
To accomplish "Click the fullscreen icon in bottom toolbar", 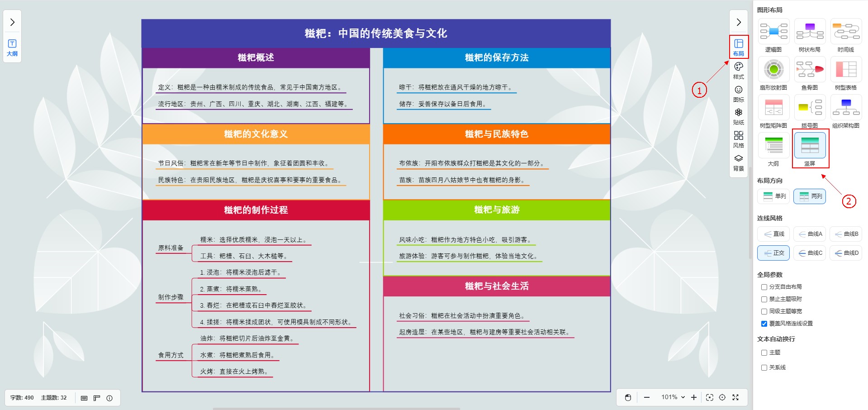I will (x=735, y=397).
